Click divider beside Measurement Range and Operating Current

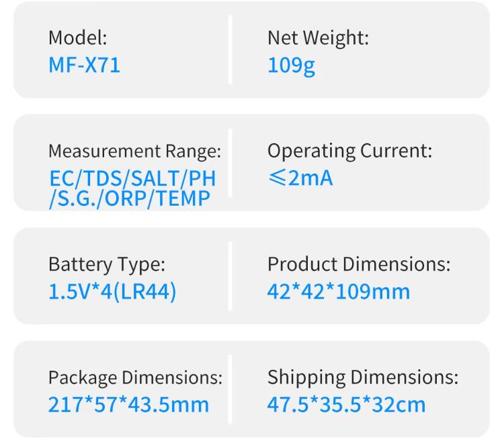pyautogui.click(x=230, y=163)
